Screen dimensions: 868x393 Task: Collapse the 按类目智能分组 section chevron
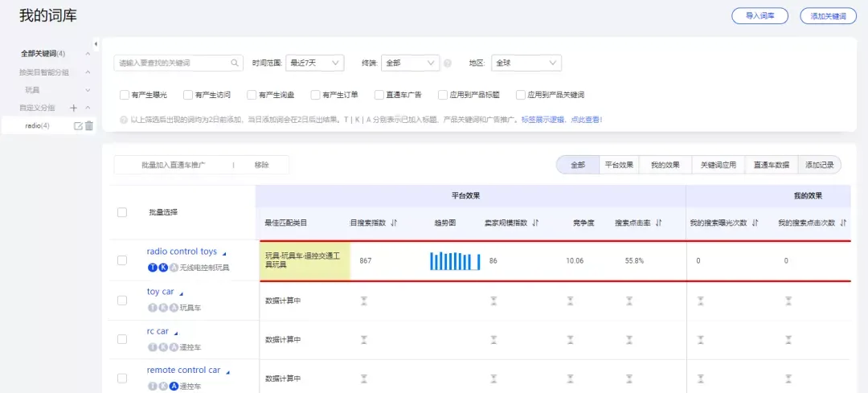[88, 72]
